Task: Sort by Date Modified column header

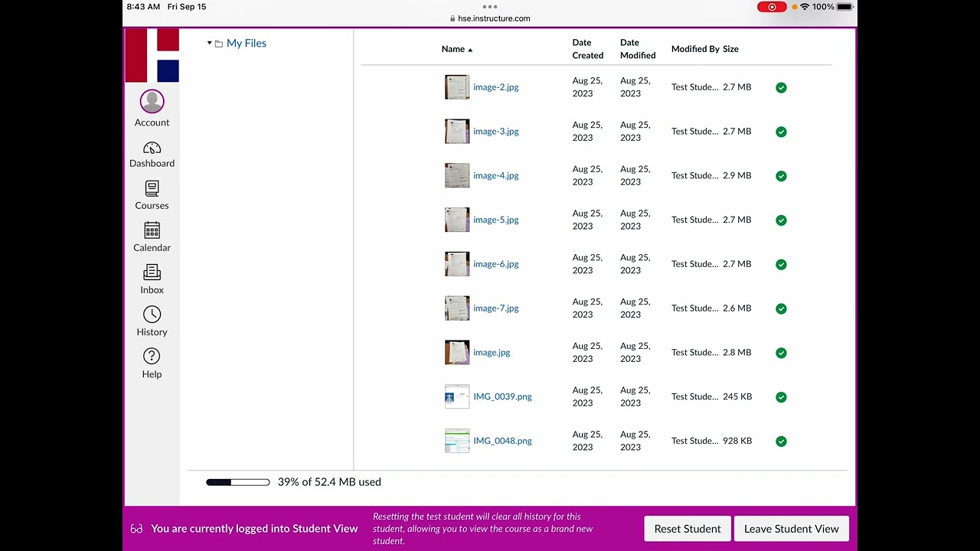Action: [638, 49]
